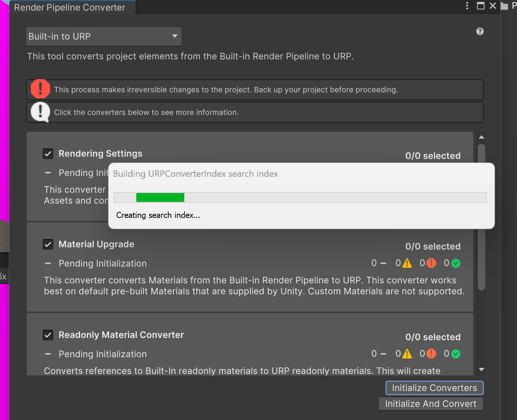Click Material Upgrade Pending Initialization text
This screenshot has height=420, width=517.
point(103,263)
